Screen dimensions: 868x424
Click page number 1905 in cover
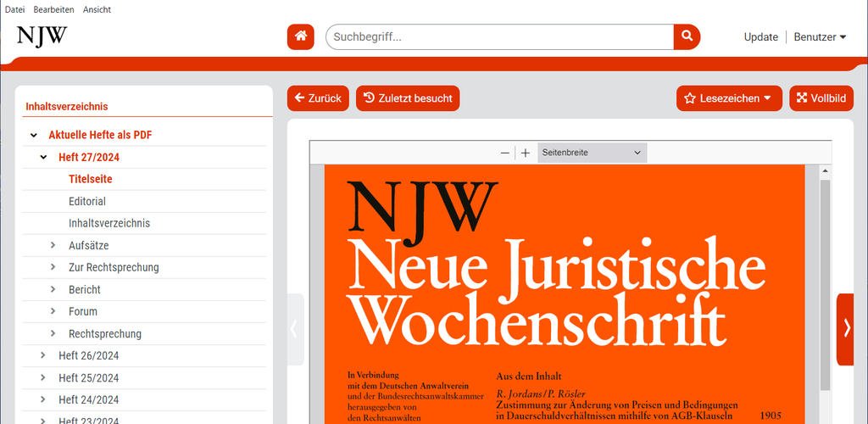coord(772,416)
